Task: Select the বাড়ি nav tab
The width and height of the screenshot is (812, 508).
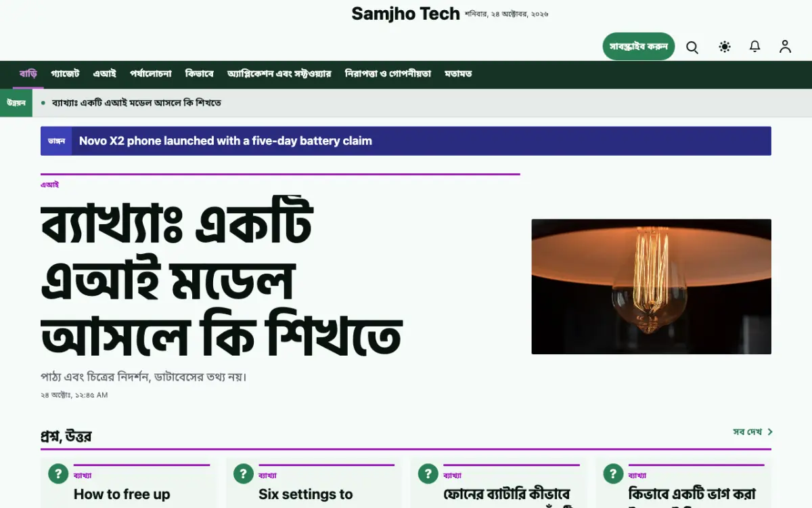Action: click(x=28, y=74)
